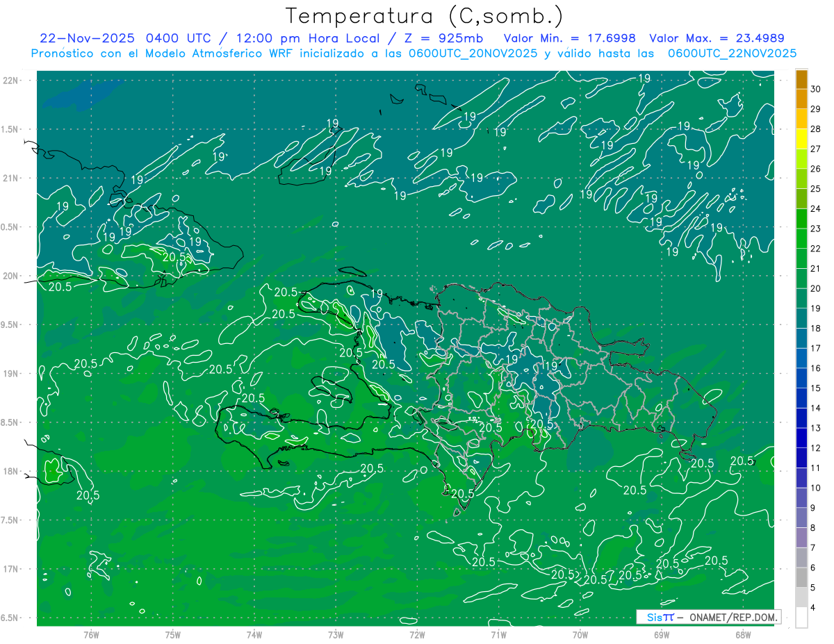Viewport: 834px width, 644px height.
Task: Click the color scale label 8
Action: (814, 528)
